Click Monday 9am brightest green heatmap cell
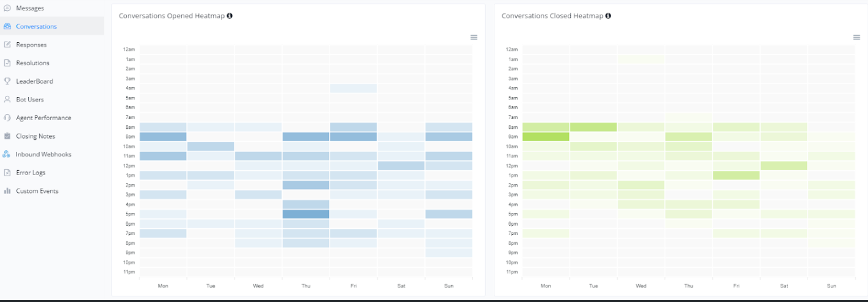The image size is (868, 302). tap(546, 137)
